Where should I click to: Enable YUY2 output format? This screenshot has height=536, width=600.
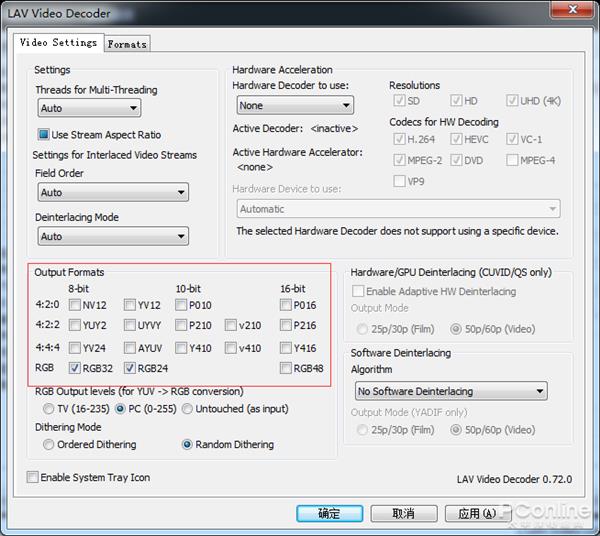pyautogui.click(x=74, y=325)
